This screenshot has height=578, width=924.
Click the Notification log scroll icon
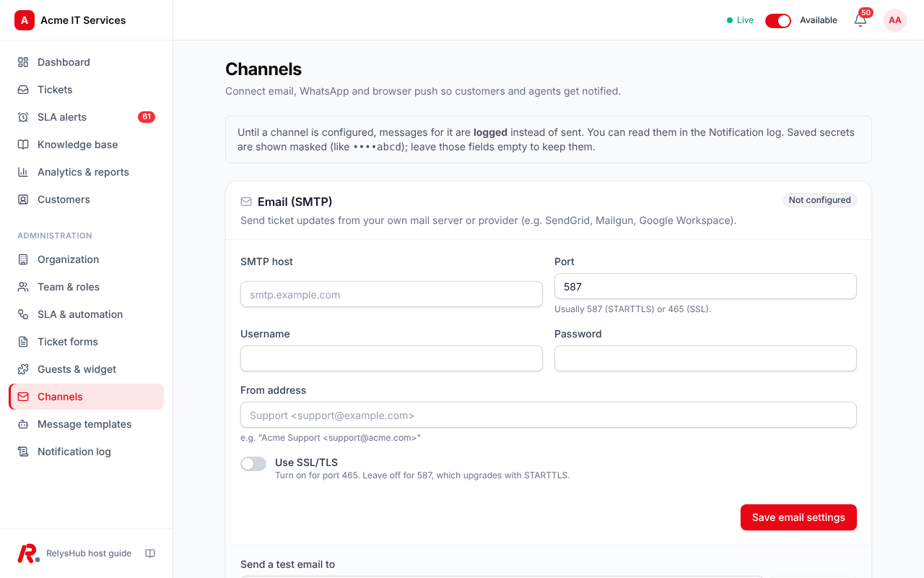click(x=23, y=452)
